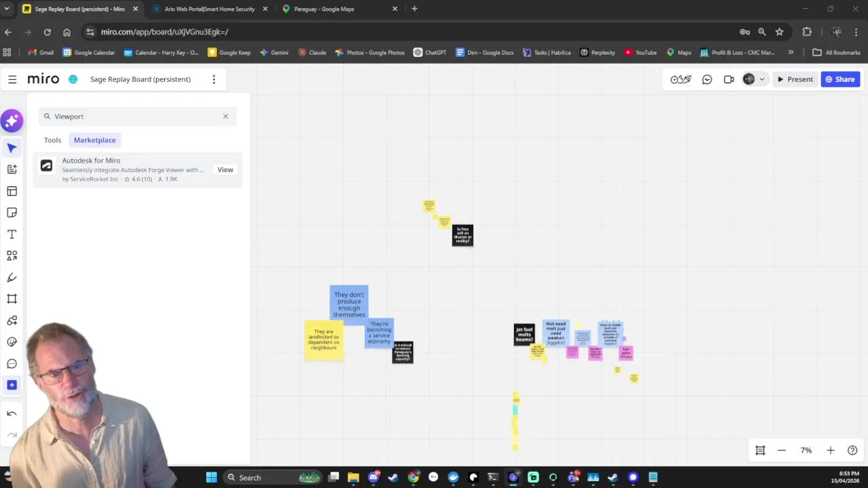Select the cursor select tool
Image resolution: width=868 pixels, height=488 pixels.
pos(12,148)
